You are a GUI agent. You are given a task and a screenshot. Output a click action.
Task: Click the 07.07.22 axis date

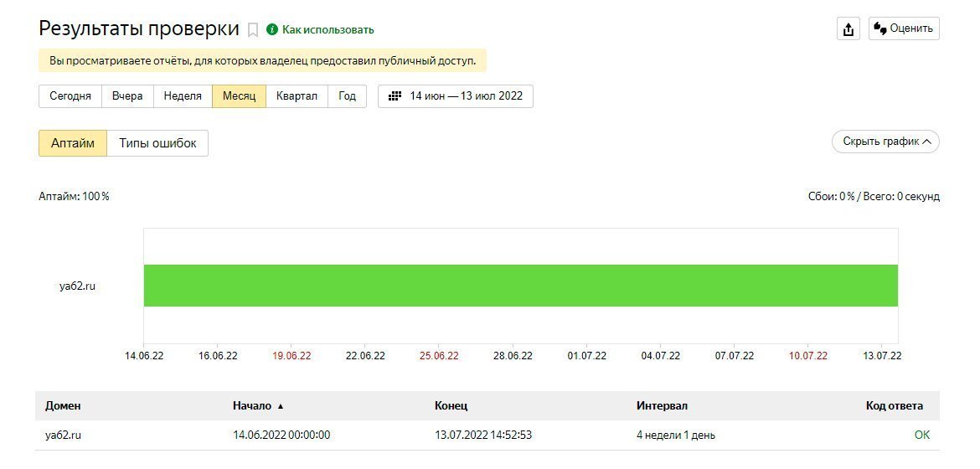point(735,356)
